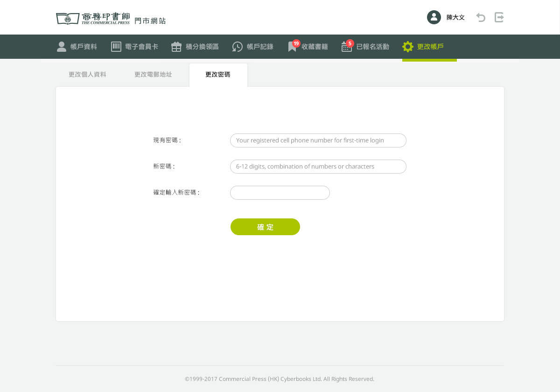560x392 pixels.
Task: Open calendar icon with 5 badge
Action: [346, 47]
